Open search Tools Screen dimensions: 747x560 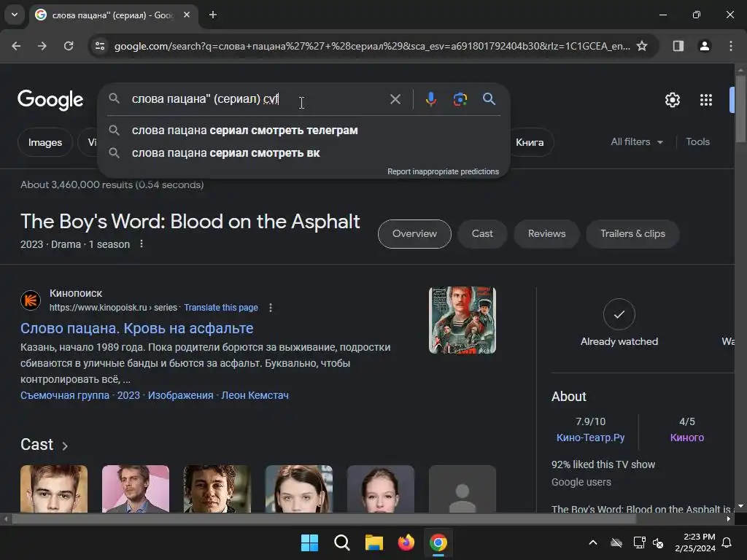[x=697, y=142]
